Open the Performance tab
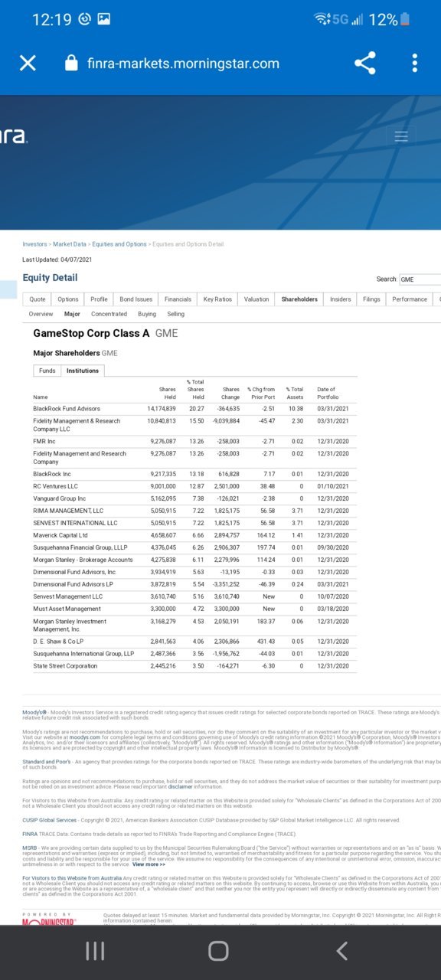 coord(410,299)
